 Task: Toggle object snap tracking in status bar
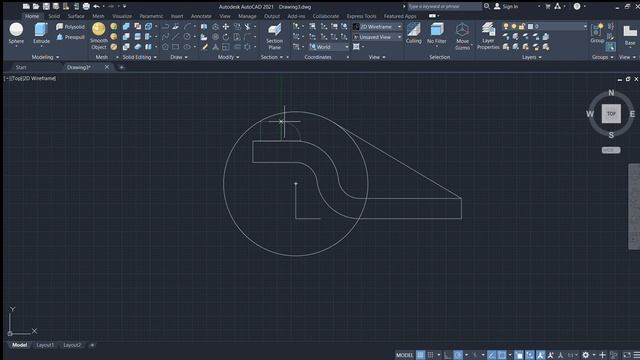[x=491, y=355]
